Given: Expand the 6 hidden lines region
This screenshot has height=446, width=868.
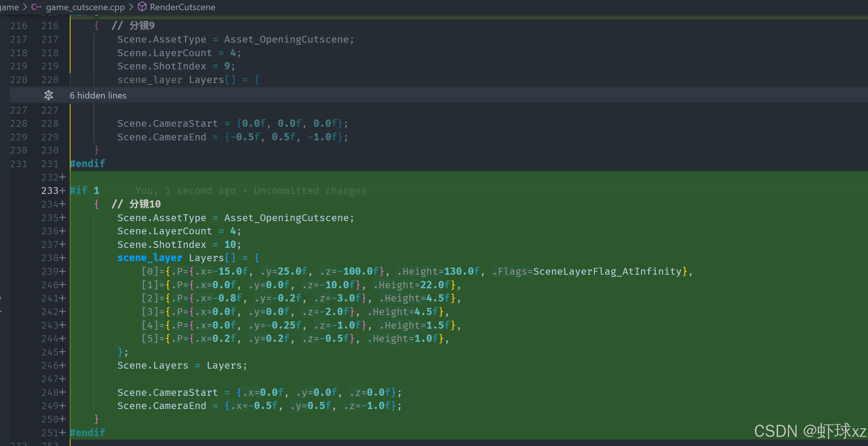Looking at the screenshot, I should pos(98,95).
